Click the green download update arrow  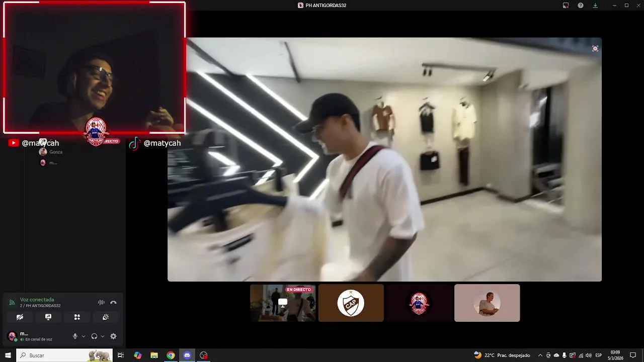coord(595,6)
